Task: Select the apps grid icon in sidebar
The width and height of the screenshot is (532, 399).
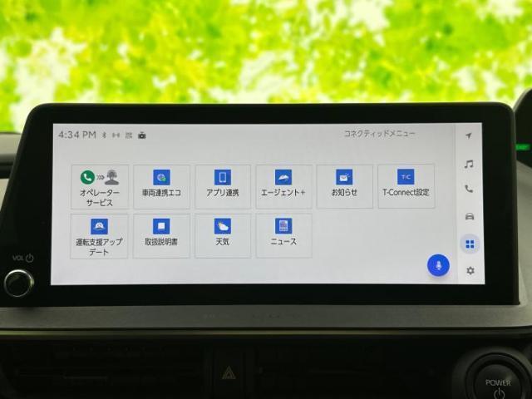Action: (470, 244)
